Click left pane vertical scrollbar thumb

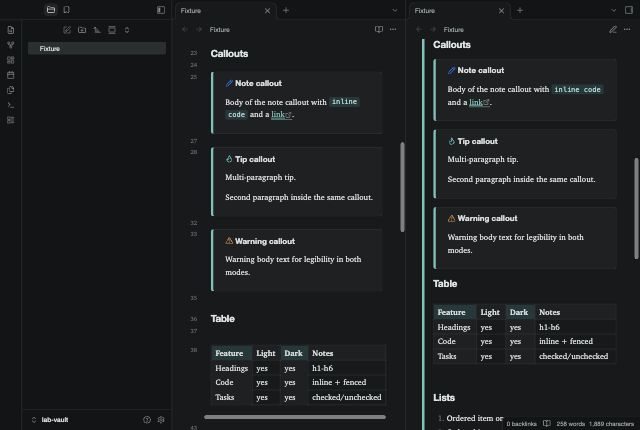coord(402,187)
